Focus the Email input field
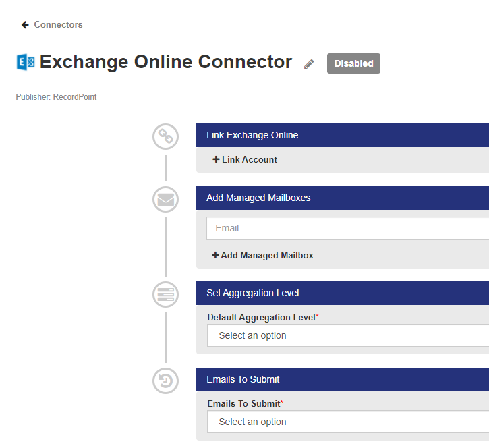The image size is (489, 448). pos(348,228)
